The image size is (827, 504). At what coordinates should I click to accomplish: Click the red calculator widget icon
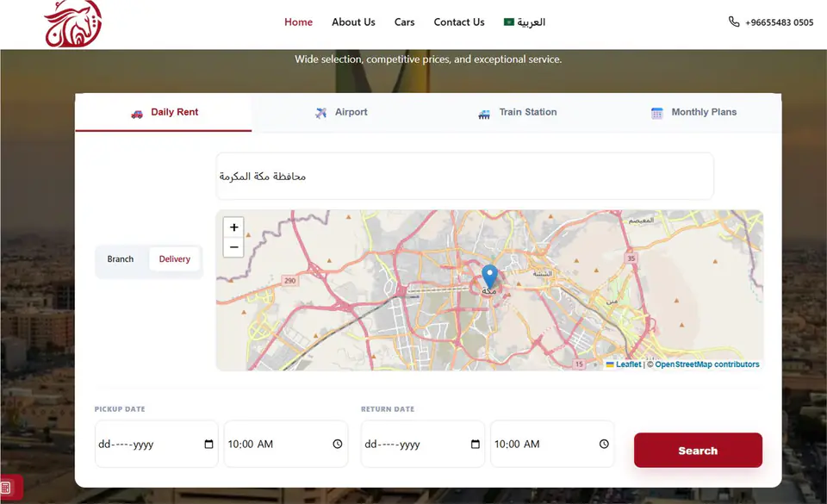[6, 488]
